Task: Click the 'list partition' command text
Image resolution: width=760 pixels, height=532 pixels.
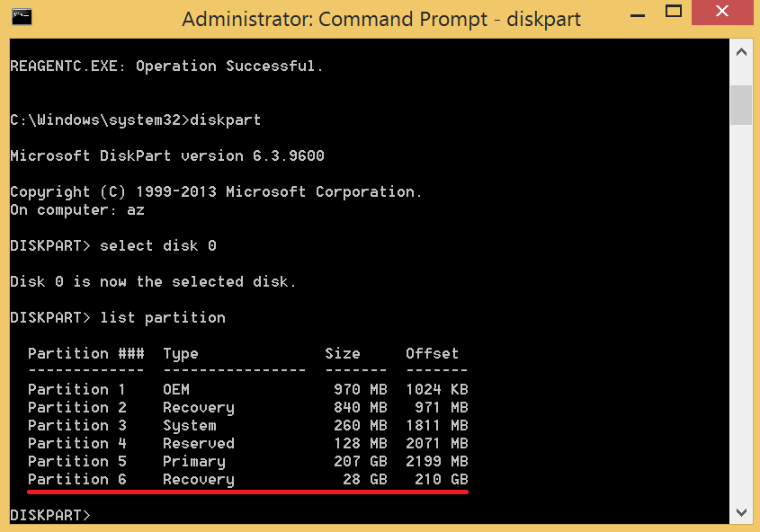Action: coord(163,317)
